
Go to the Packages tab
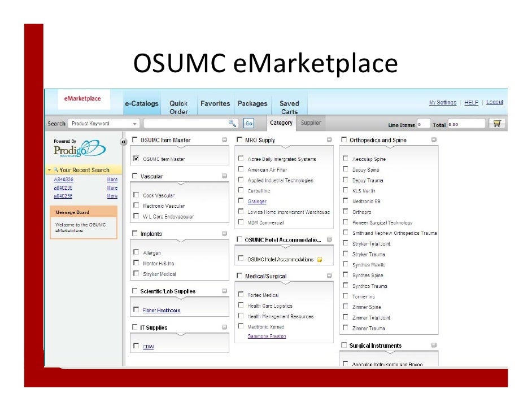click(252, 103)
